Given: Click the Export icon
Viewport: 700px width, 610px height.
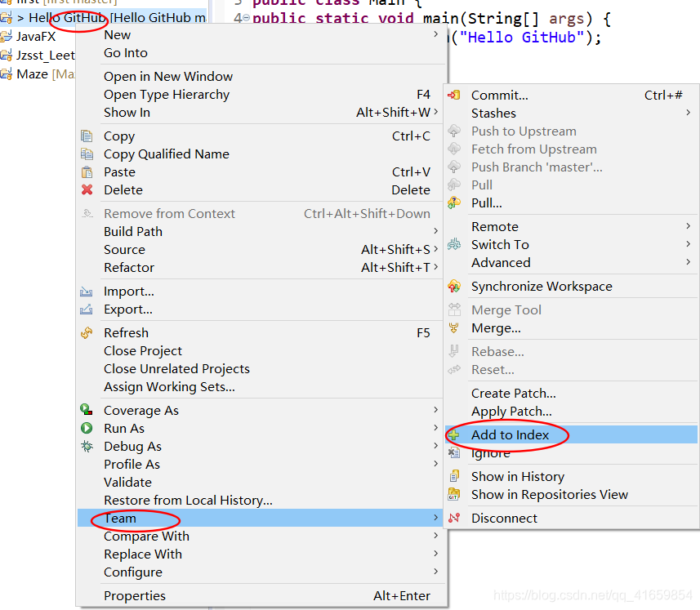Looking at the screenshot, I should point(86,309).
